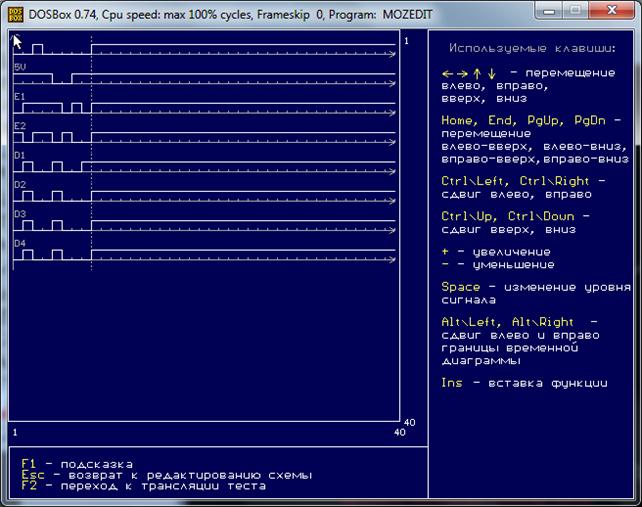Minimize the DOSBox window
Screen dimensions: 642x507
[x=549, y=11]
